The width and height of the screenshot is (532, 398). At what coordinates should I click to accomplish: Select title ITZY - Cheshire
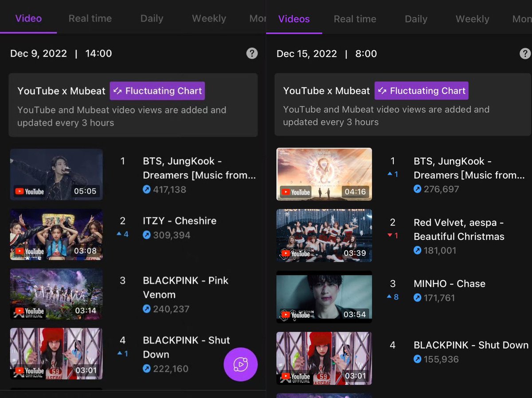(x=180, y=221)
